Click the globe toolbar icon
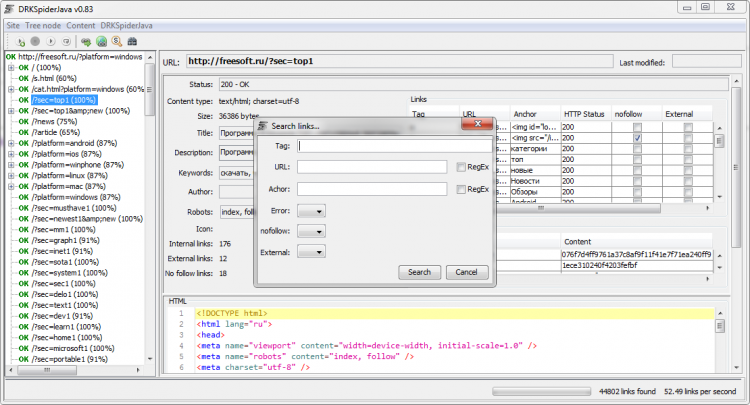The width and height of the screenshot is (750, 405). (101, 41)
